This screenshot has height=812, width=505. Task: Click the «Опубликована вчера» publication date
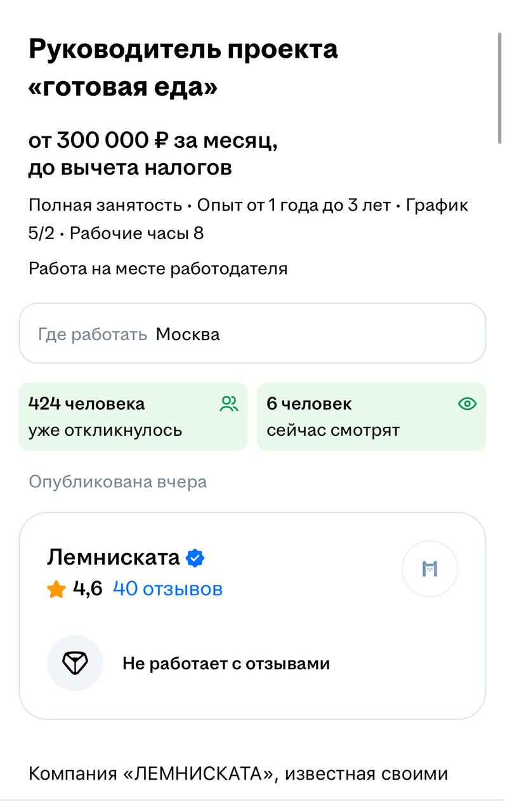coord(117,481)
